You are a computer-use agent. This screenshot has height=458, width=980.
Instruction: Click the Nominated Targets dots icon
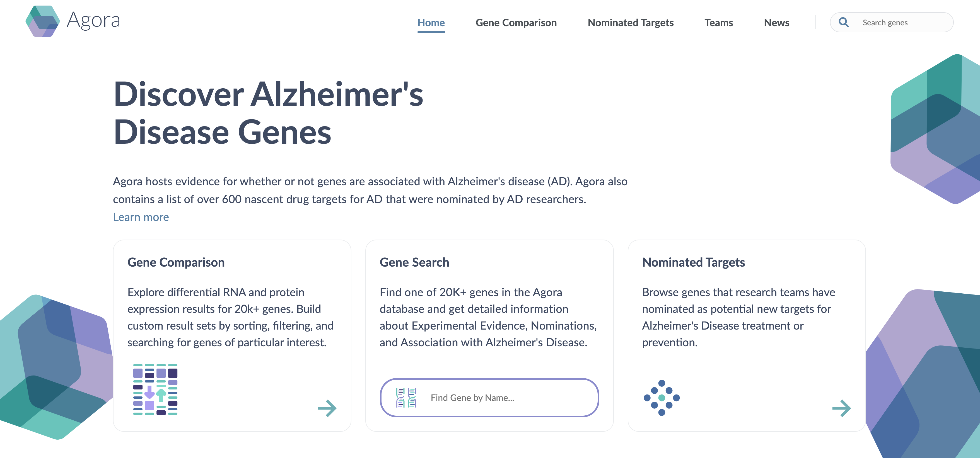point(661,398)
